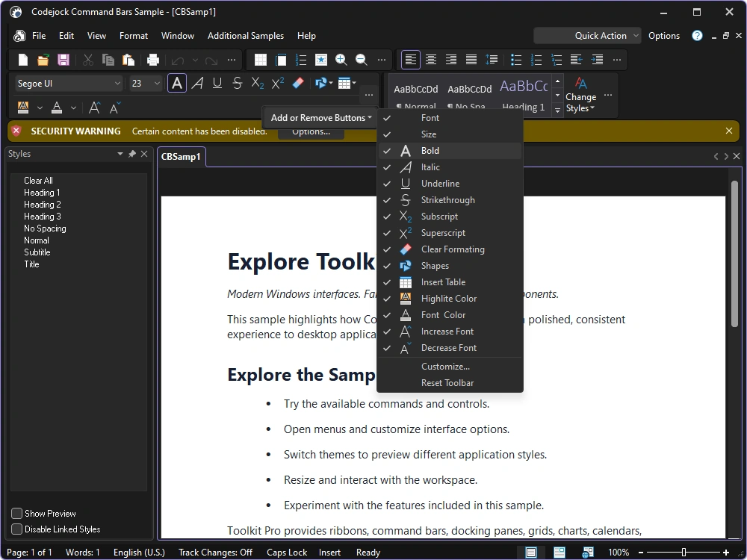Click the Zoom In magnifier icon
The height and width of the screenshot is (560, 747).
coord(341,60)
